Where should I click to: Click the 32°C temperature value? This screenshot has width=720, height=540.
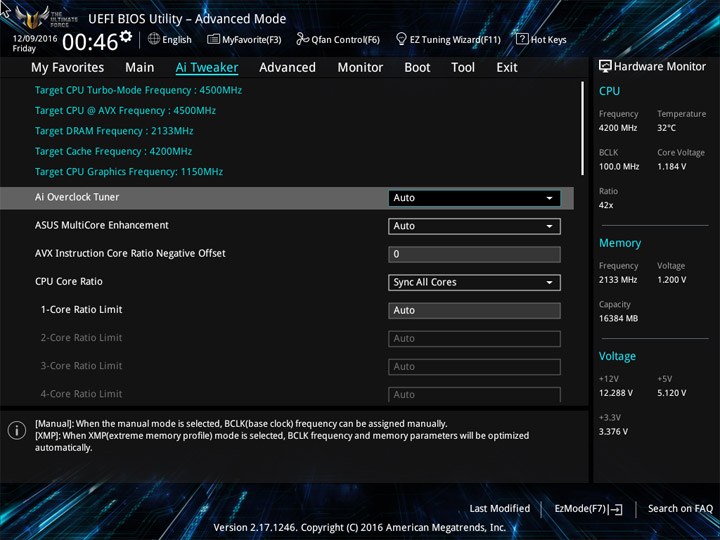666,128
